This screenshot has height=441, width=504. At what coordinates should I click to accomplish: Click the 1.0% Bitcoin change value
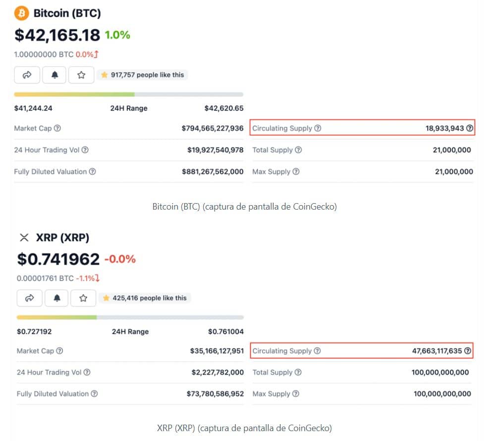tap(117, 35)
